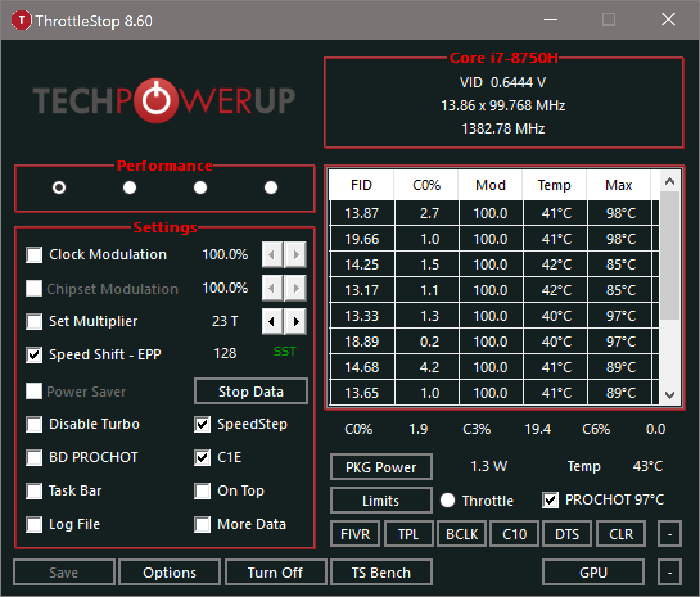Screen dimensions: 700x597
Task: Click the ThrottleStop red T app icon
Action: 21,20
